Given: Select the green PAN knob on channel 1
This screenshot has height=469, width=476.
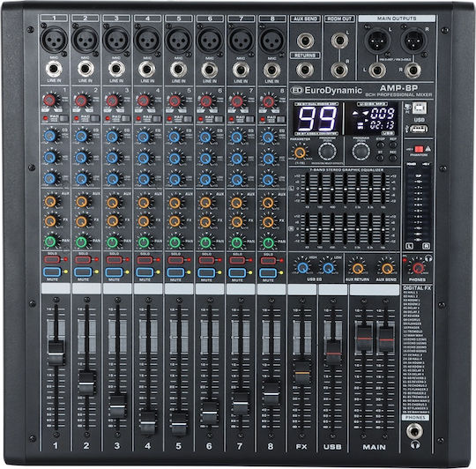Looking at the screenshot, I should click(50, 242).
